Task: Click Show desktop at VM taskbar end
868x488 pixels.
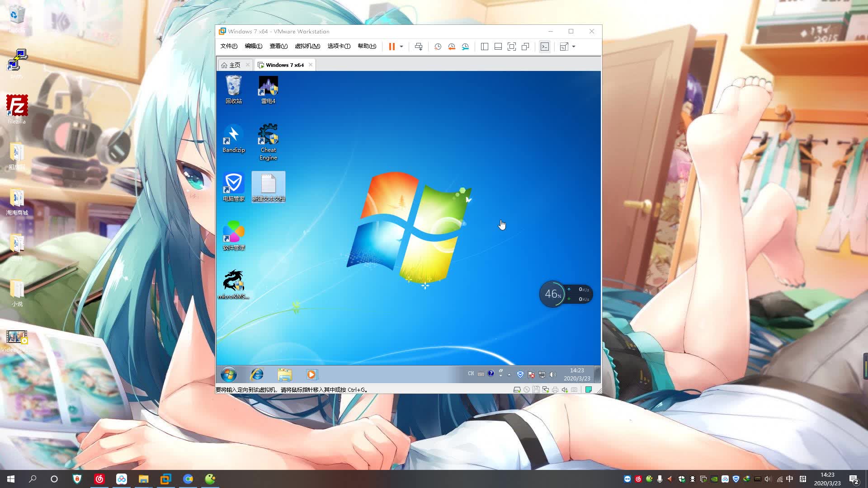Action: (x=597, y=375)
